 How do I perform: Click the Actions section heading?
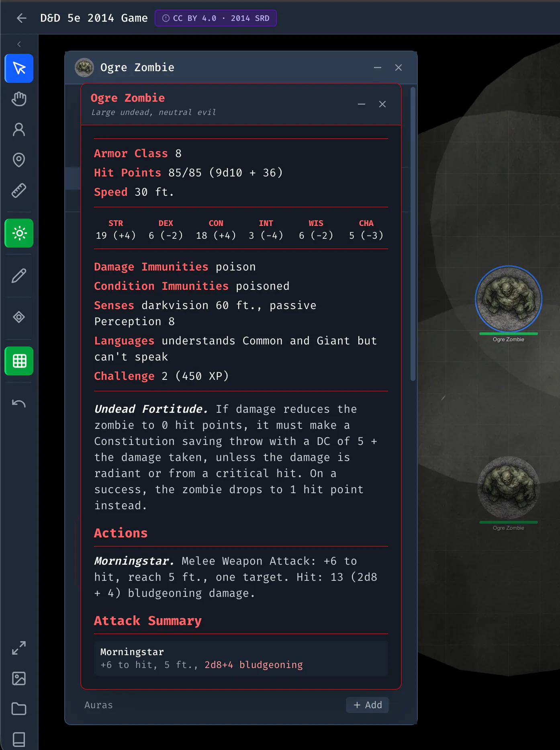(x=121, y=533)
